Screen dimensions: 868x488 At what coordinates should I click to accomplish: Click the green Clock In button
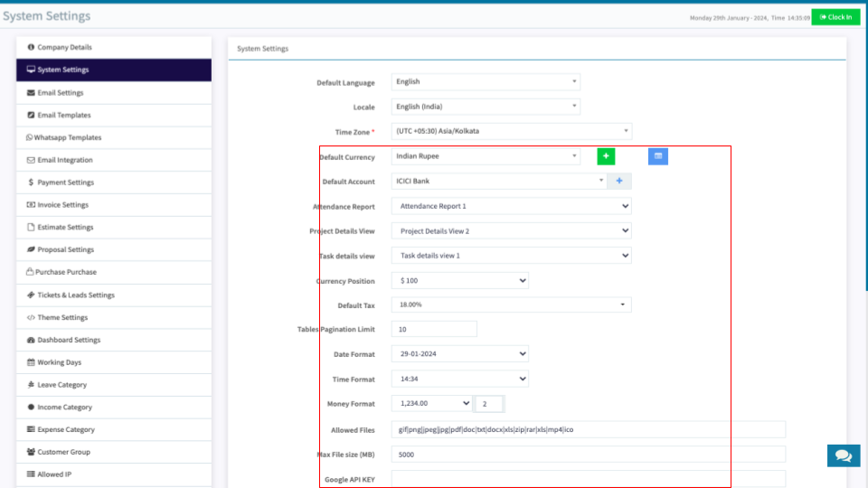(x=835, y=17)
